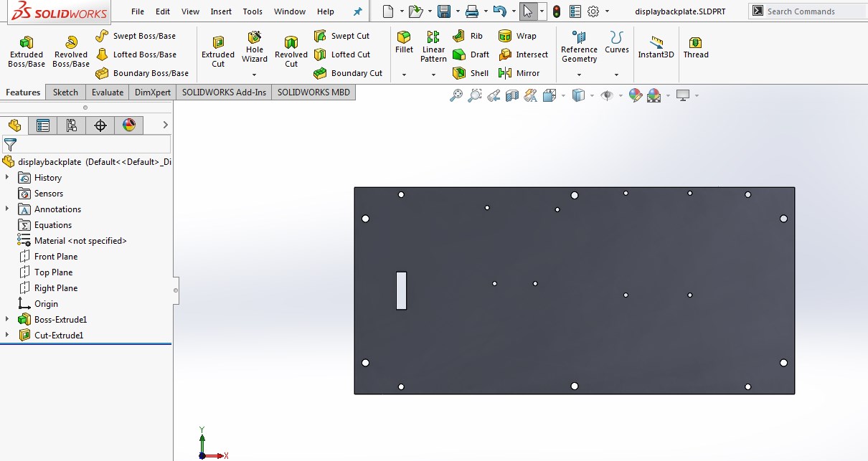
Task: Select the Extruded Boss/Base tool
Action: [26, 52]
